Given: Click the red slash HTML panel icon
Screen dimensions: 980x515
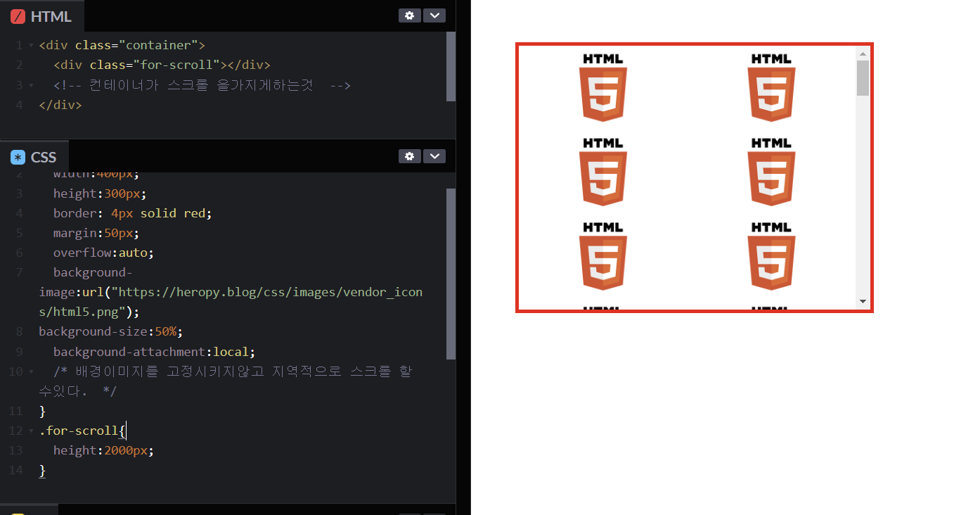Looking at the screenshot, I should pyautogui.click(x=18, y=16).
